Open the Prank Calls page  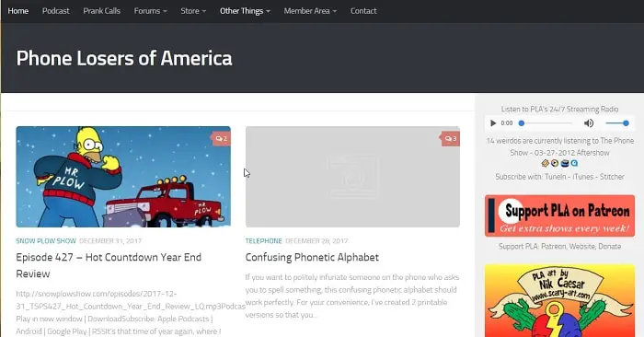coord(102,11)
